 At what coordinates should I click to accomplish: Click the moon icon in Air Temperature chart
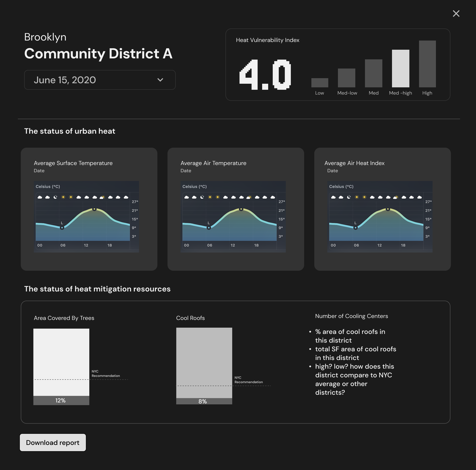click(x=202, y=197)
